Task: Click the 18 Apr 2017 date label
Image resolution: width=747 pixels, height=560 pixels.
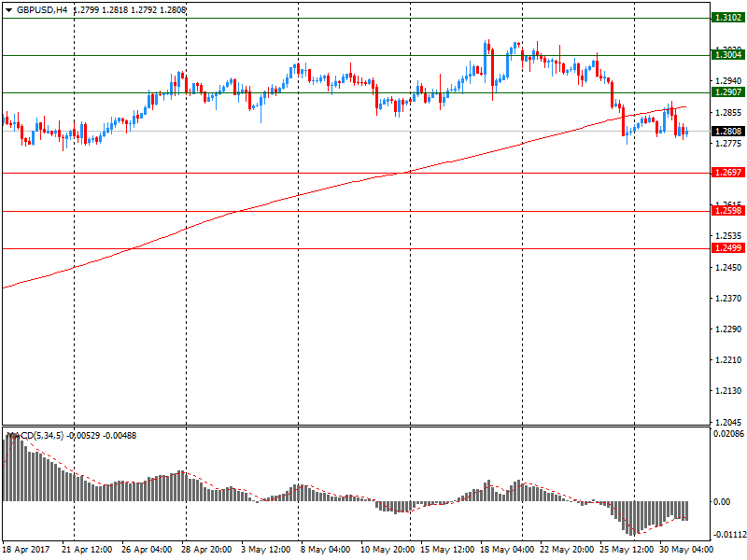Action: coord(26,550)
